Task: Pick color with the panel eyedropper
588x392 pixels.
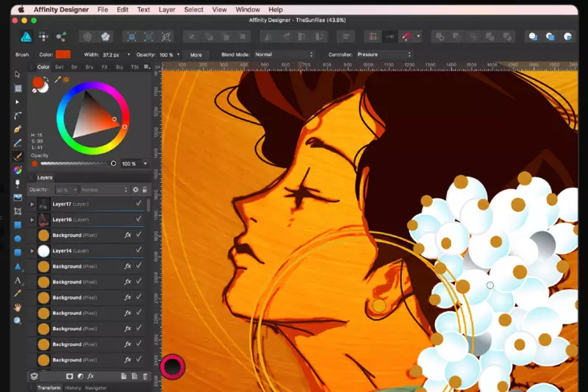Action: [x=57, y=79]
